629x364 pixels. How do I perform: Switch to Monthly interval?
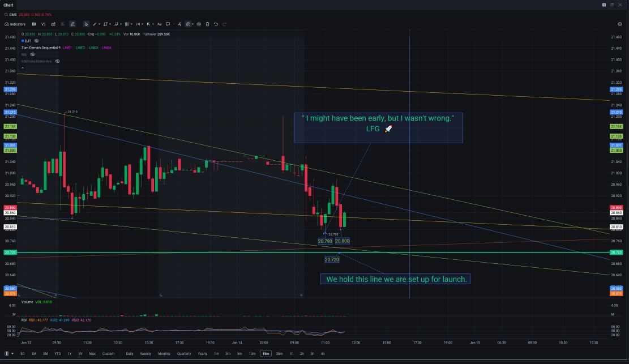tap(164, 354)
